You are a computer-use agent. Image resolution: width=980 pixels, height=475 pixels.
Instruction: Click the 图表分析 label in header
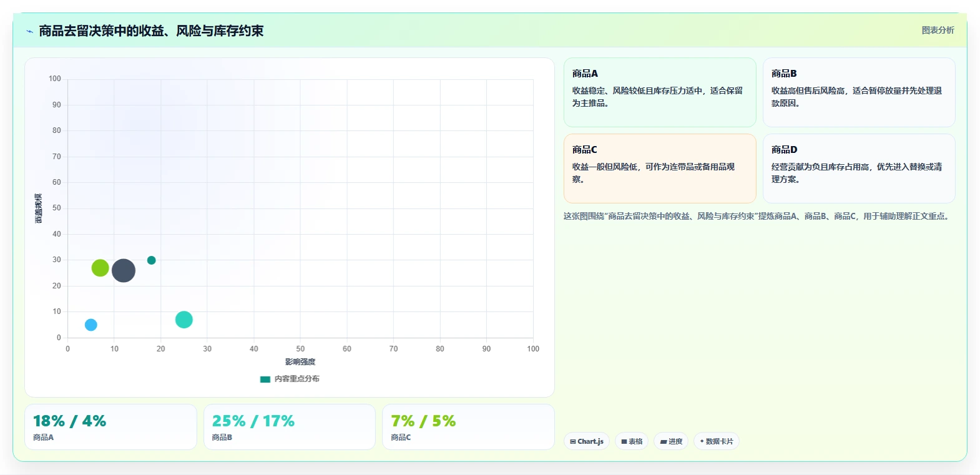[x=938, y=30]
